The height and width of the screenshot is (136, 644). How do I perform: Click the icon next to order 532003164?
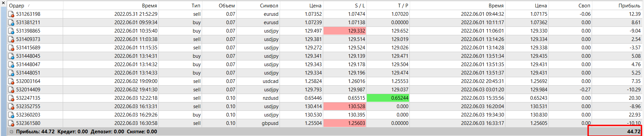click(11, 81)
